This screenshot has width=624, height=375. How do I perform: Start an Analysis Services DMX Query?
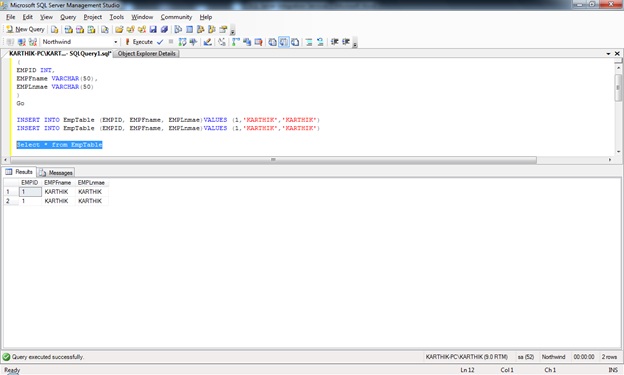(x=80, y=29)
